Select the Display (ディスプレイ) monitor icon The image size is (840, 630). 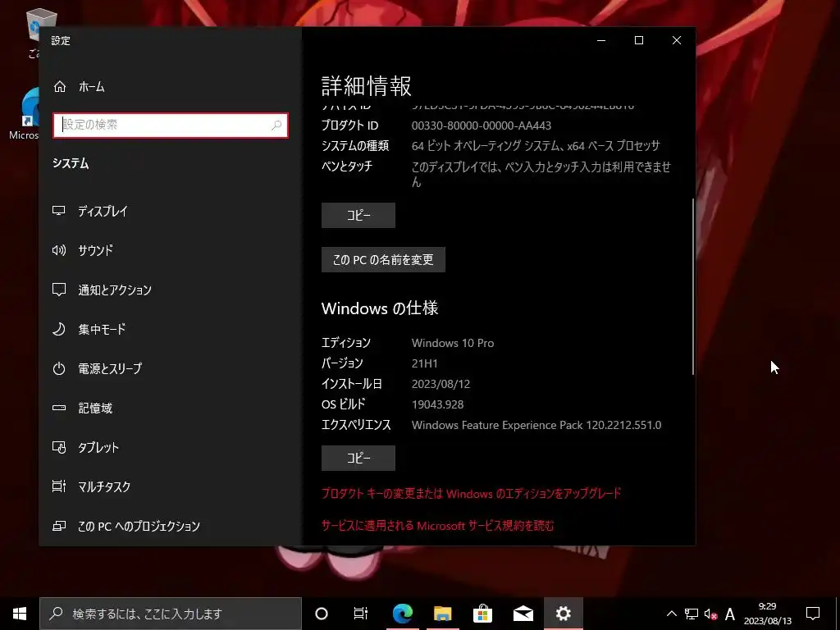point(59,211)
